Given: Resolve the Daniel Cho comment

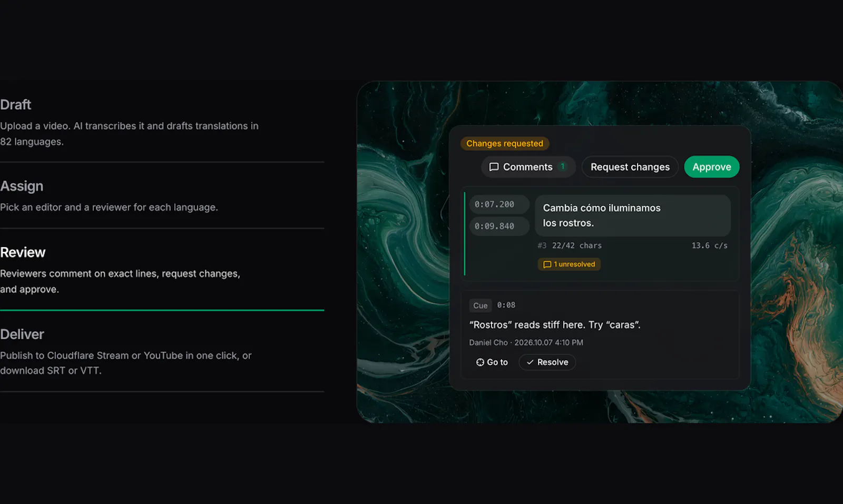Looking at the screenshot, I should pos(547,362).
